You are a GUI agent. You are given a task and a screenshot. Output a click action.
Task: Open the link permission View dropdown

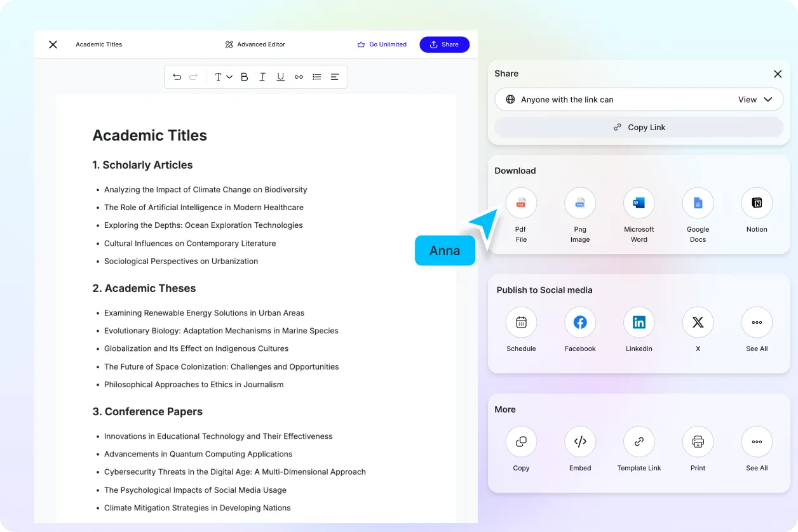click(x=755, y=99)
